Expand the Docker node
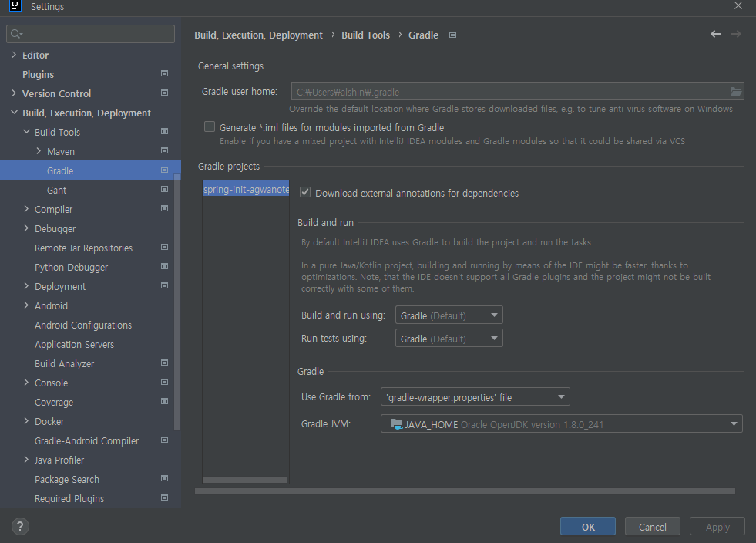756x543 pixels. point(26,421)
